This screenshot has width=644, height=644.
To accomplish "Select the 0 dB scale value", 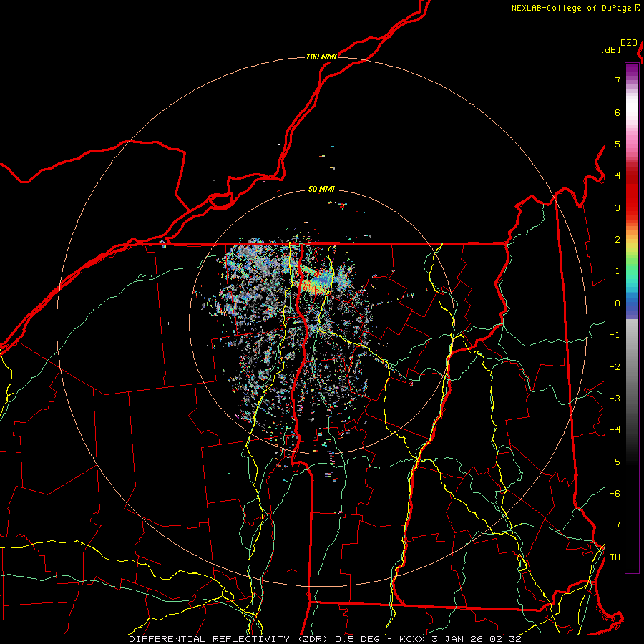I will point(618,303).
